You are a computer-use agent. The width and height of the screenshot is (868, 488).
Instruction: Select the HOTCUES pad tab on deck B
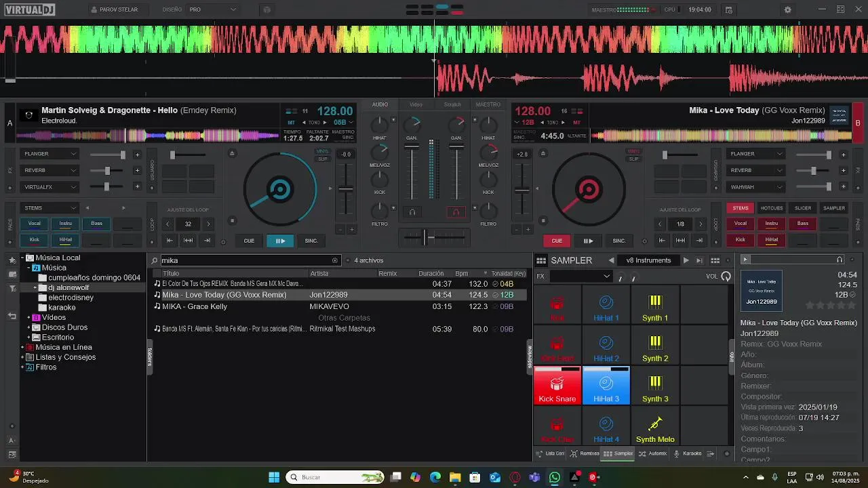tap(772, 208)
